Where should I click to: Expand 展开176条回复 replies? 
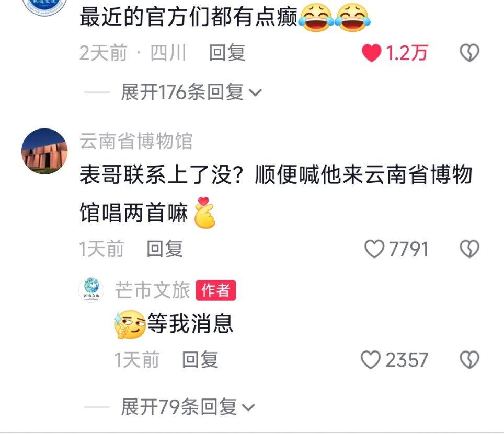pyautogui.click(x=191, y=92)
